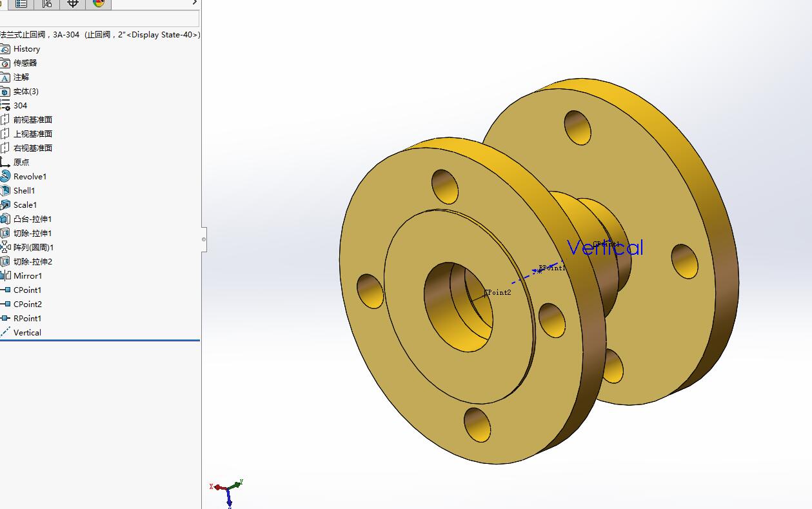Click the panel splitter collapse handle
The height and width of the screenshot is (509, 812).
(x=204, y=239)
